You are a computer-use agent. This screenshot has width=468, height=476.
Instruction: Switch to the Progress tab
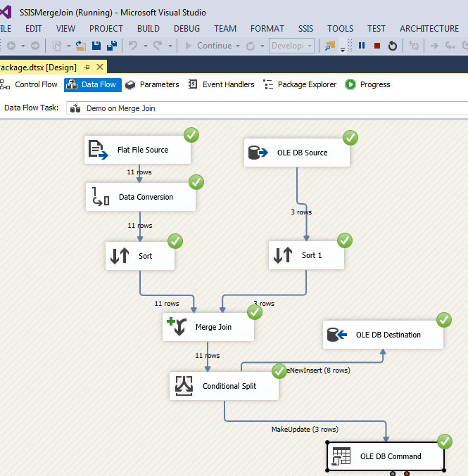click(x=367, y=84)
